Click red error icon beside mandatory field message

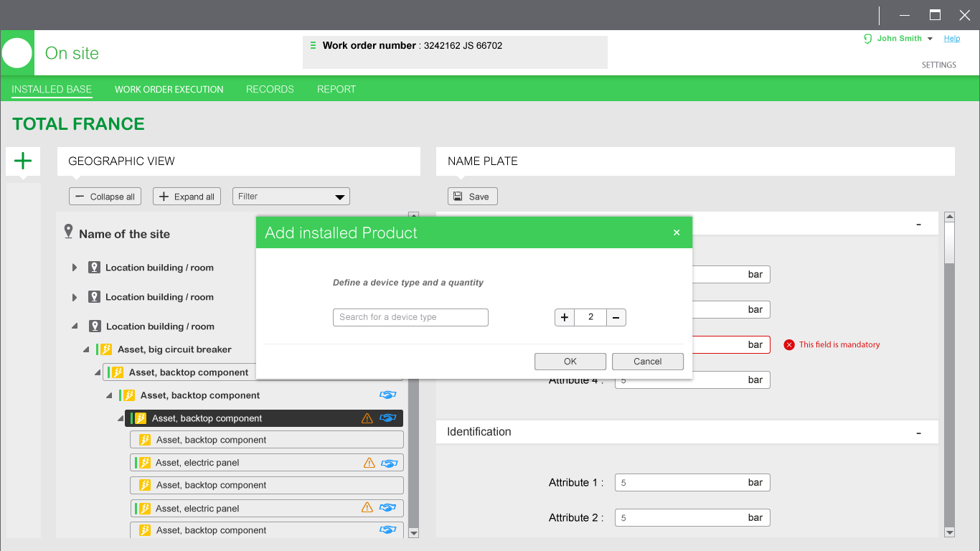coord(789,345)
